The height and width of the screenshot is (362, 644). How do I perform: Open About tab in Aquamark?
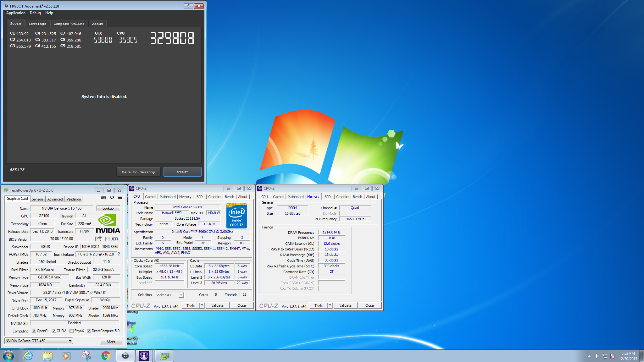click(x=97, y=24)
